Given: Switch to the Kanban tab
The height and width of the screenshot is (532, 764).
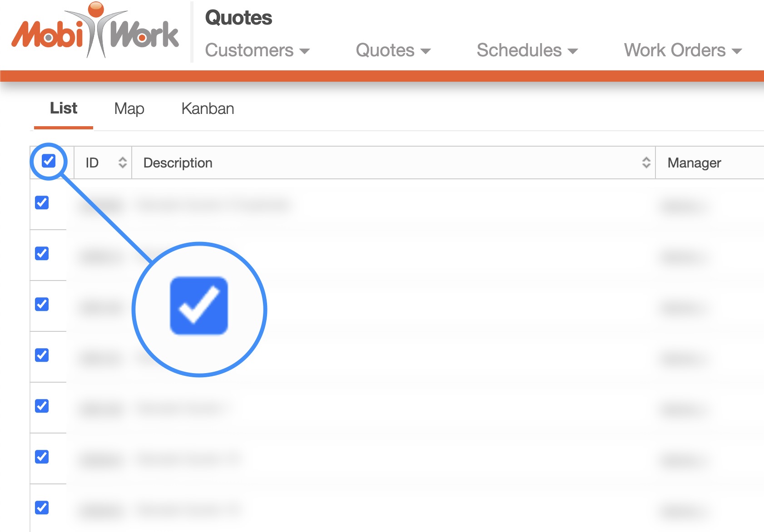Looking at the screenshot, I should click(208, 109).
